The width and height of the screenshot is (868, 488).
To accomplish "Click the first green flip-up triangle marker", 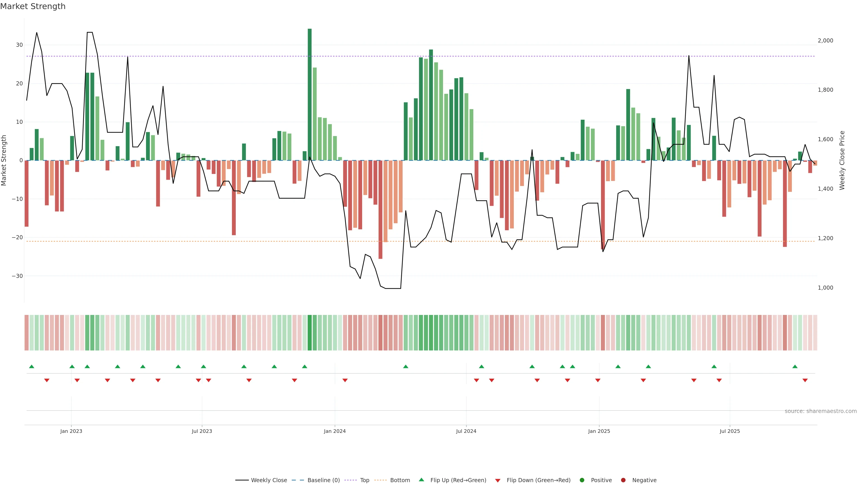I will click(x=32, y=366).
